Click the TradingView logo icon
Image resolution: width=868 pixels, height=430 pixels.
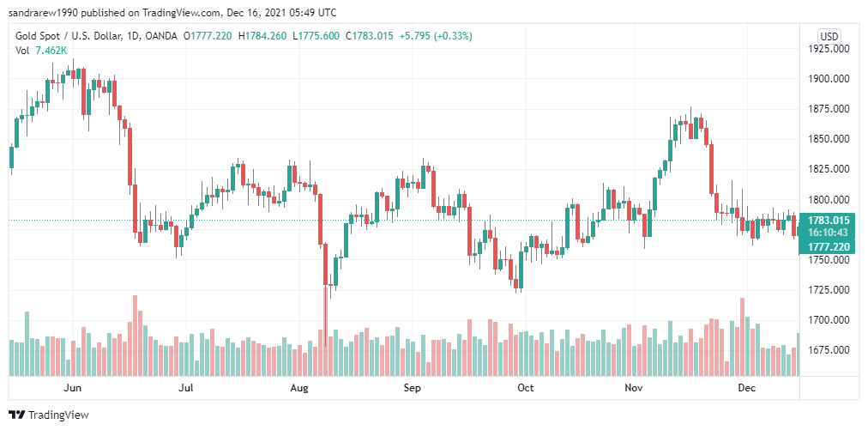tap(16, 415)
